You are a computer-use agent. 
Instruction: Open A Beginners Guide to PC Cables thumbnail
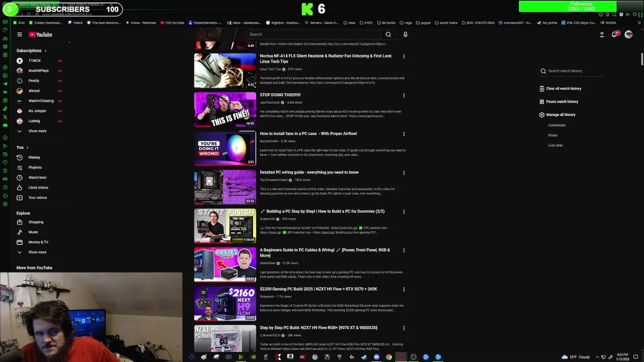(x=225, y=264)
